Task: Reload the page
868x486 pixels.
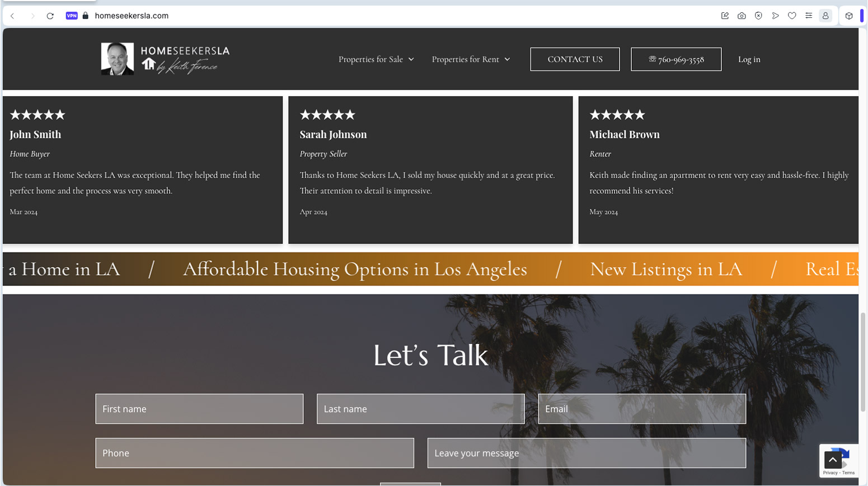Action: tap(50, 16)
